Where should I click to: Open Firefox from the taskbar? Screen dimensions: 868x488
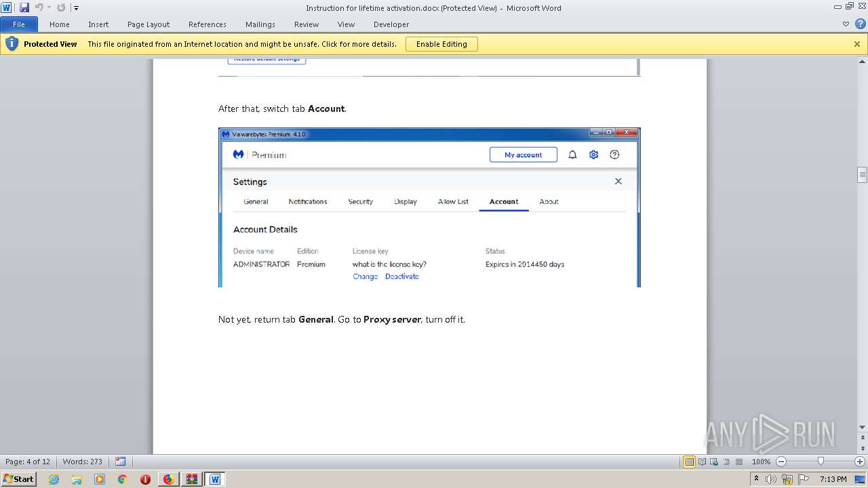click(168, 479)
